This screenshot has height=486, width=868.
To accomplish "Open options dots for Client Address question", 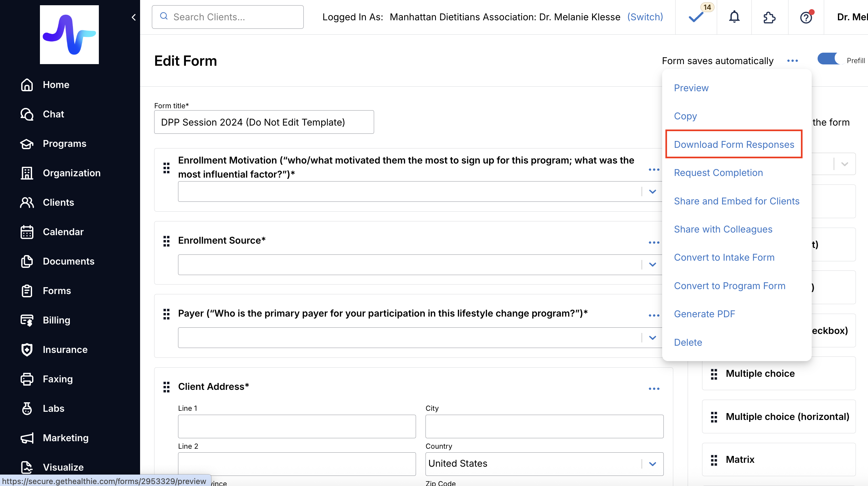I will click(654, 389).
